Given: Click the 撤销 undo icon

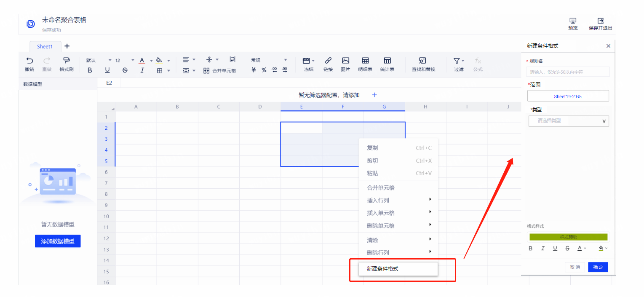Looking at the screenshot, I should click(29, 61).
